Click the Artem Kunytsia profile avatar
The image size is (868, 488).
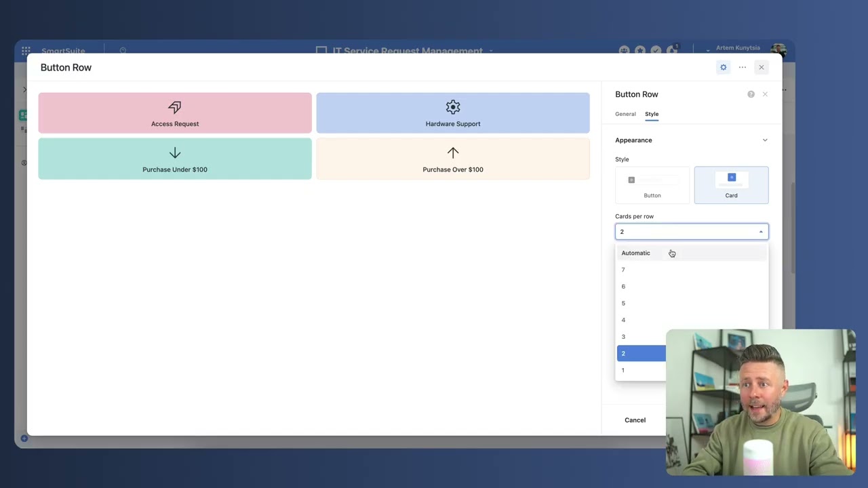click(x=778, y=49)
